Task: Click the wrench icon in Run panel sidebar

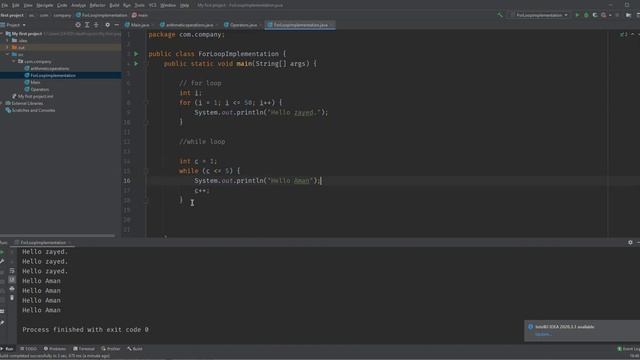Action: point(2,261)
